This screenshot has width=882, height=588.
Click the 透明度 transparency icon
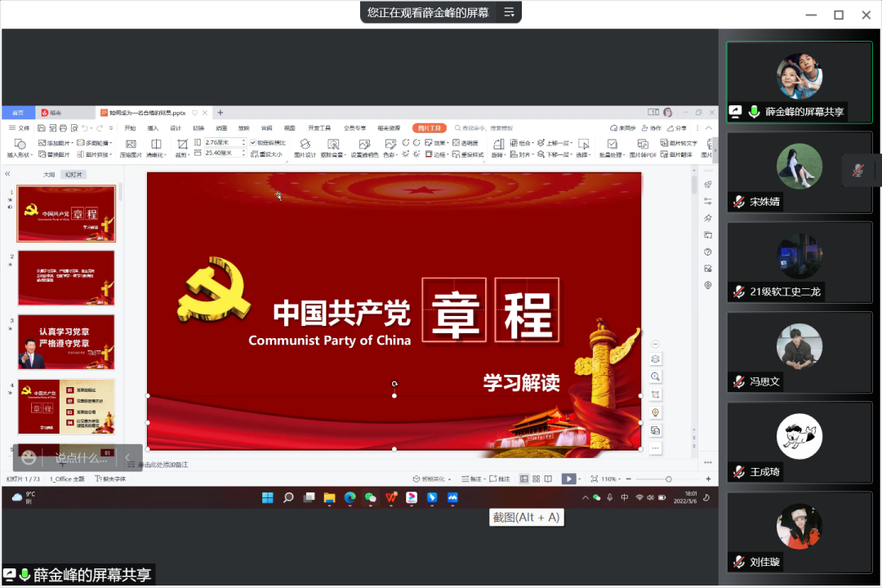tap(465, 143)
